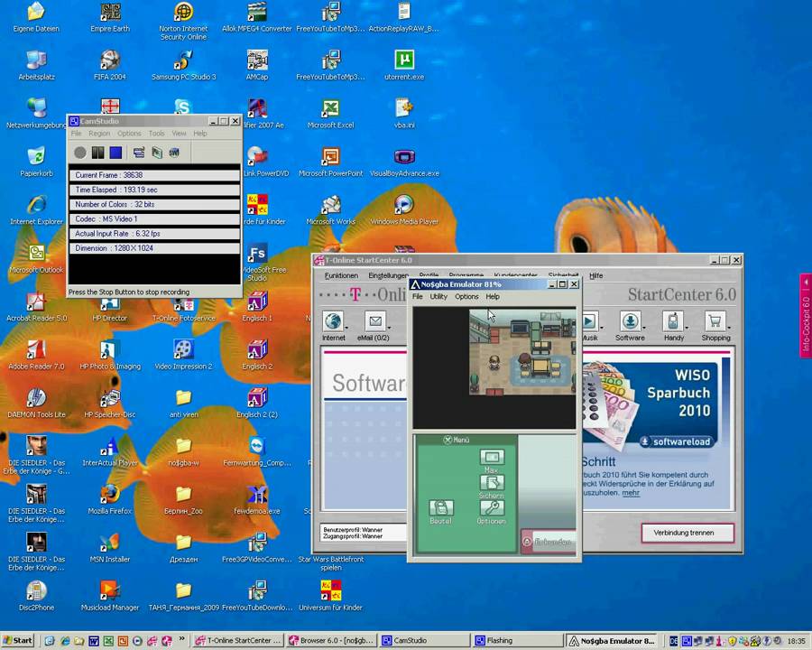Open the File menu in No$gba Emulator

coord(418,296)
